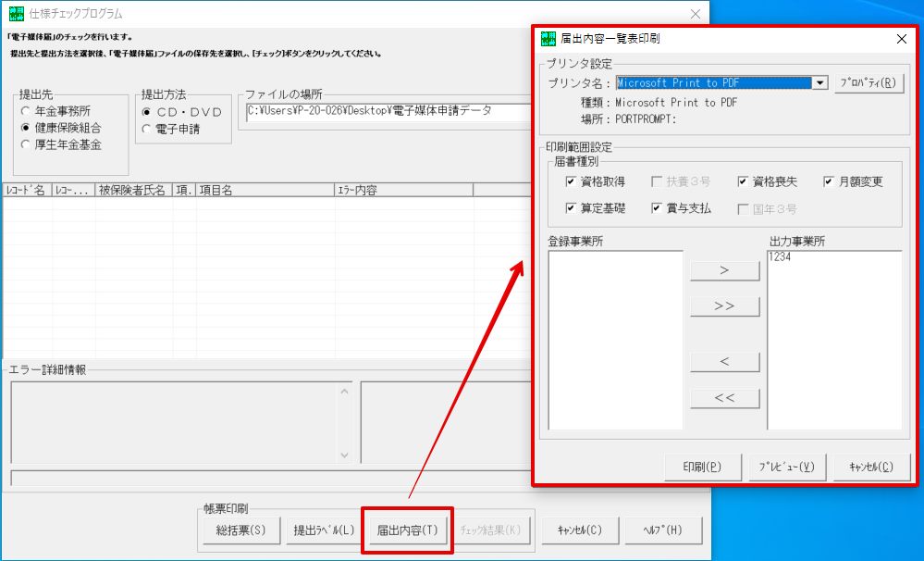The height and width of the screenshot is (561, 924).
Task: Remove all offices with the << button
Action: [x=725, y=397]
